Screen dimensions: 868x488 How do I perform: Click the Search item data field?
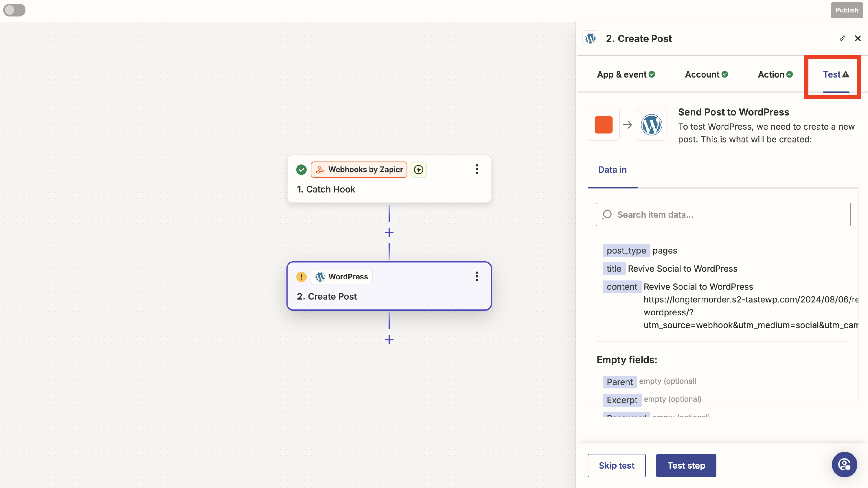pos(723,215)
